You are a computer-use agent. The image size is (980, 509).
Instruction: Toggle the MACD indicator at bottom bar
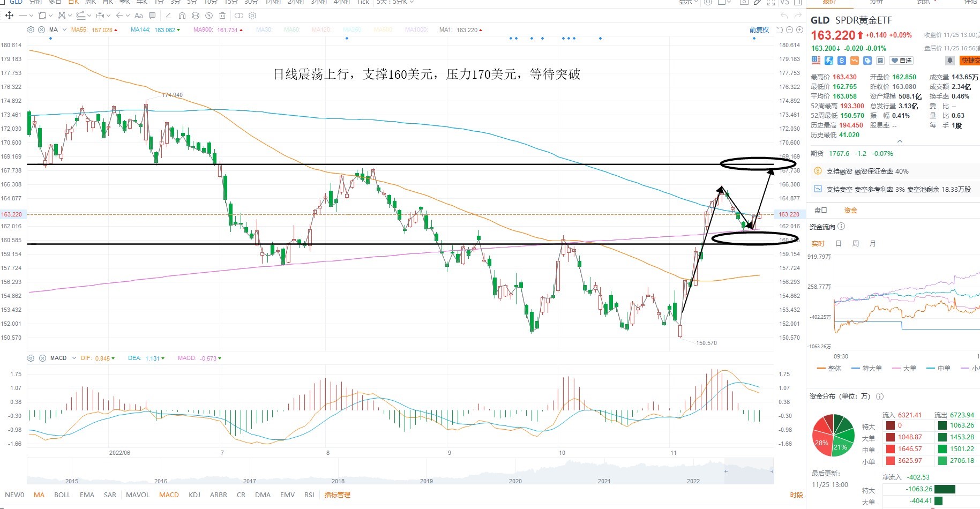(169, 495)
